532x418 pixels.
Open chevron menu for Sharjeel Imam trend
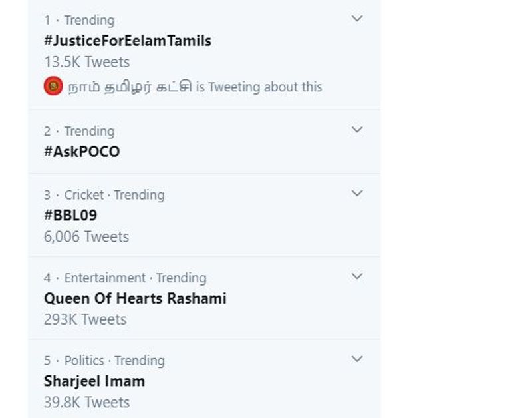357,359
